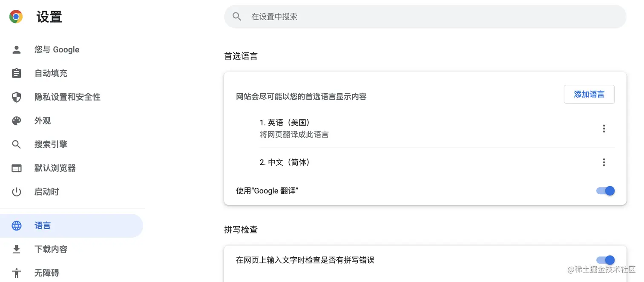Toggle off spell checking for web pages

tap(605, 260)
